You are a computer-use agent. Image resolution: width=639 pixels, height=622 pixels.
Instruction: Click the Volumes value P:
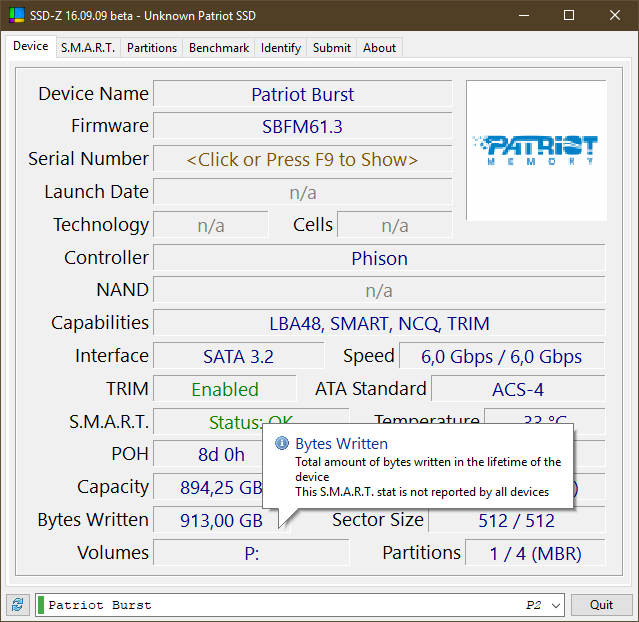(251, 553)
